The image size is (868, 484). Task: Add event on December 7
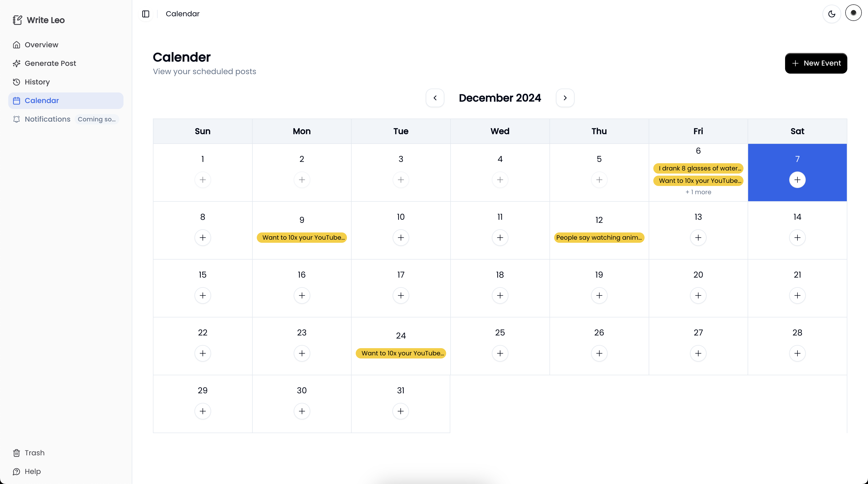(x=797, y=179)
